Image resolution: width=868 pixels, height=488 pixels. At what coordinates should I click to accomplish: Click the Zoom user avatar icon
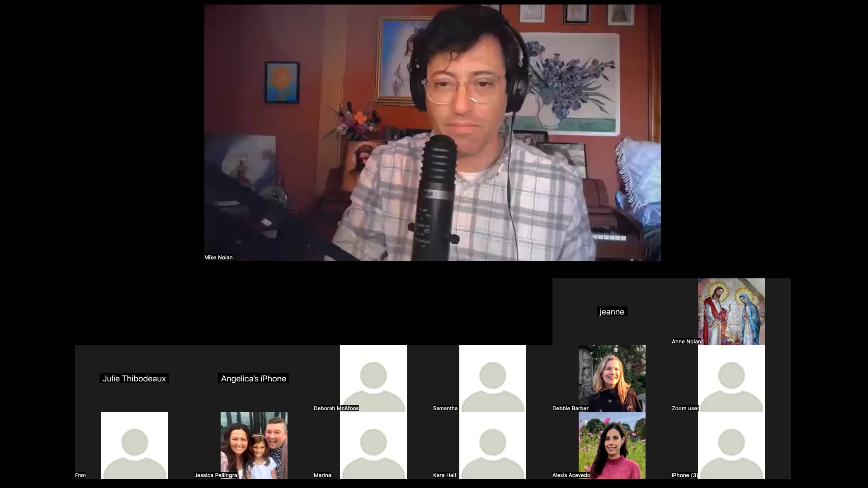[731, 379]
